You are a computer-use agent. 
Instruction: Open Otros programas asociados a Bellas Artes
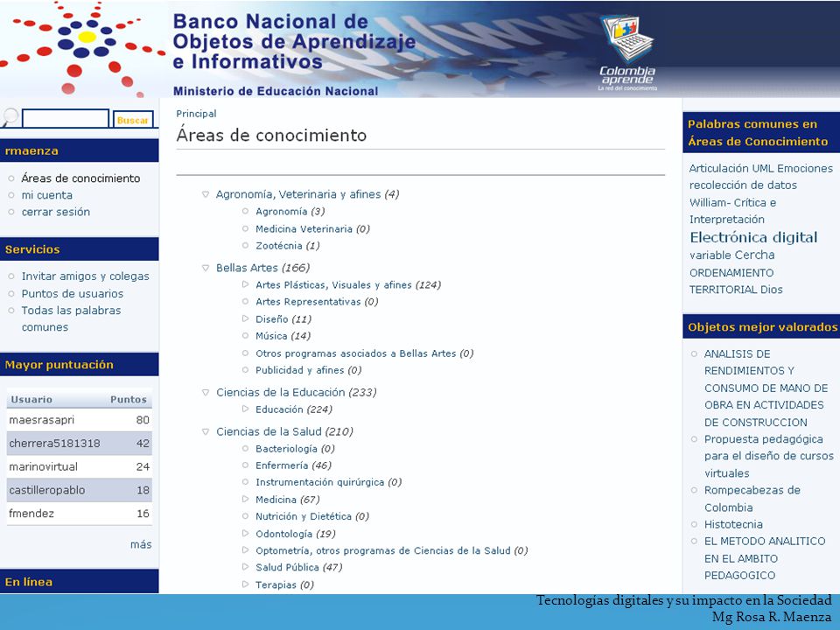(x=364, y=353)
